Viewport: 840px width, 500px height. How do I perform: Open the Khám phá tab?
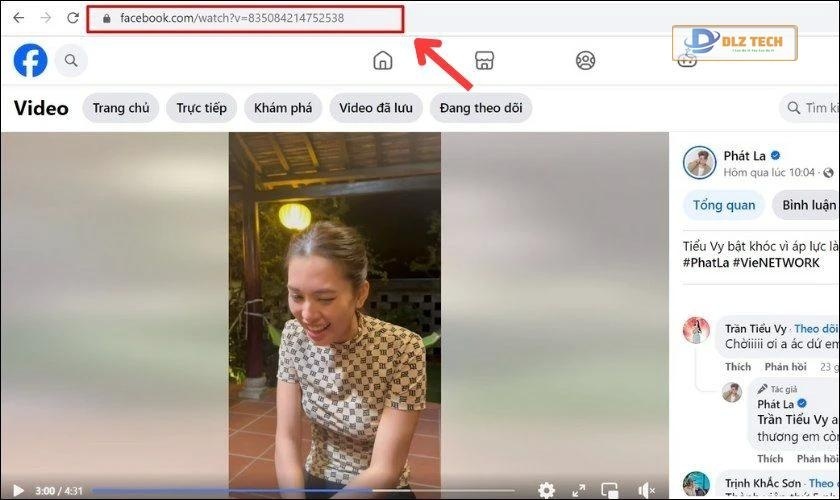pos(283,108)
